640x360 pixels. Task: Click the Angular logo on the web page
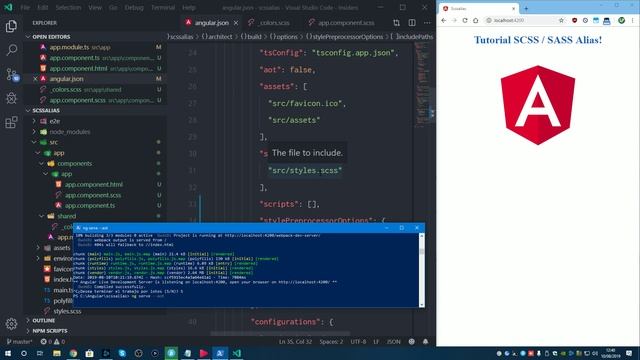click(538, 105)
